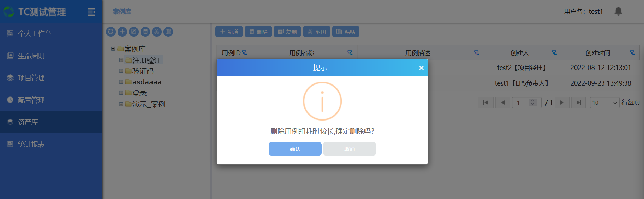
Task: Open the rows-per-page dropdown
Action: pos(604,103)
